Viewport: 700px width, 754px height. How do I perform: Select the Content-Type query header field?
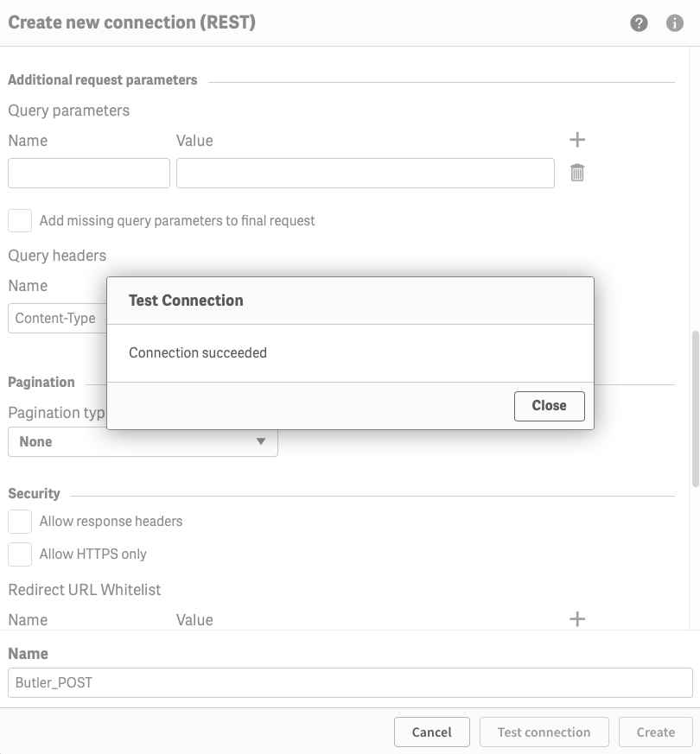pyautogui.click(x=57, y=318)
